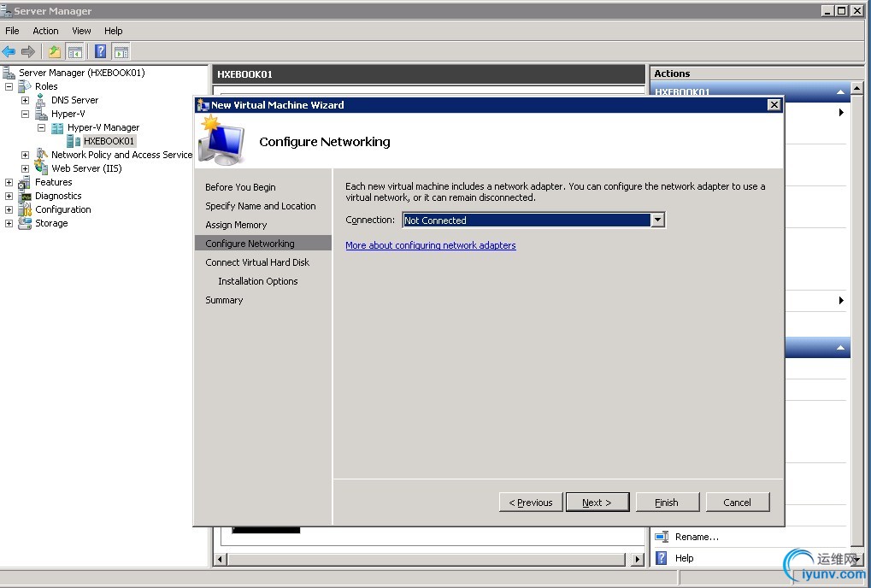Image resolution: width=871 pixels, height=588 pixels.
Task: Click the HXEBOOK01 server icon in tree
Action: pyautogui.click(x=74, y=141)
